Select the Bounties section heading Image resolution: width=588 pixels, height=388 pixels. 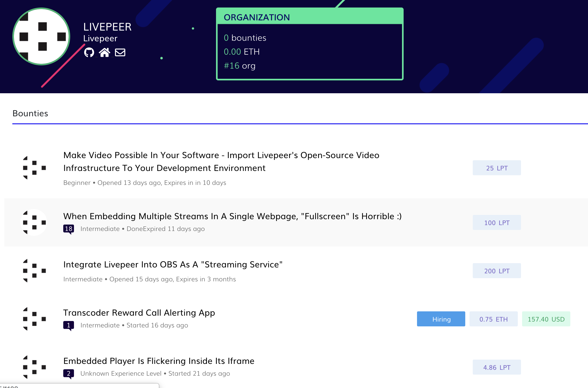[30, 114]
